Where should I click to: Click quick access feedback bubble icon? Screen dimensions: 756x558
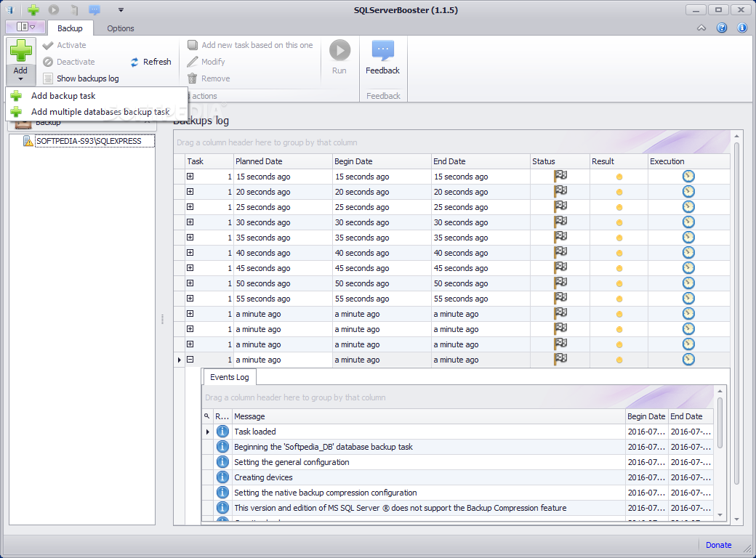pyautogui.click(x=94, y=9)
